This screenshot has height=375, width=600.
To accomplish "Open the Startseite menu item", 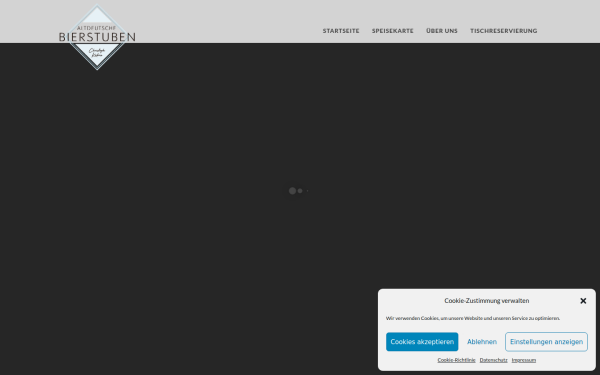I will click(341, 31).
